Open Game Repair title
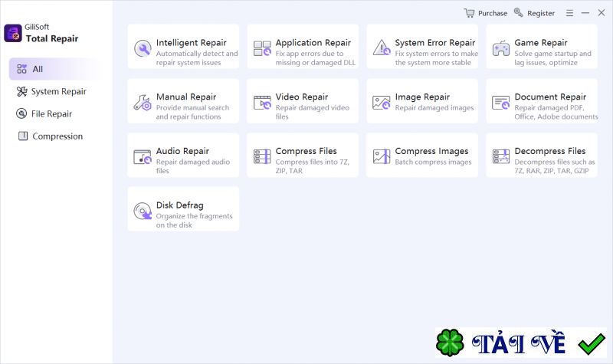Image resolution: width=613 pixels, height=364 pixels. 541,43
